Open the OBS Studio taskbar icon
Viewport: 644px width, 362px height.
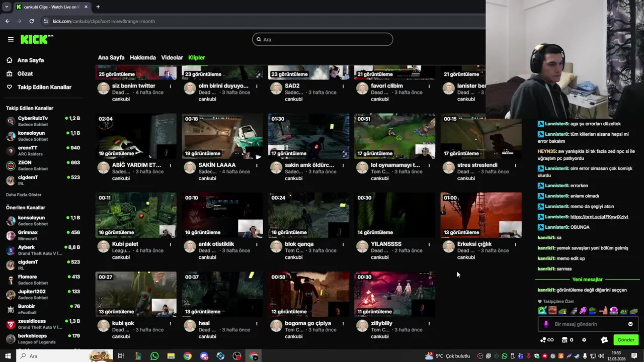(x=237, y=356)
